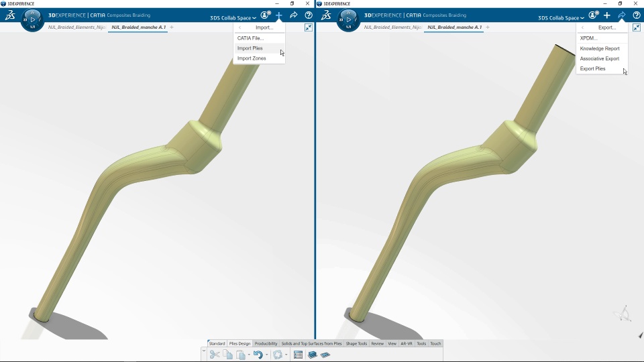644x362 pixels.
Task: Add new tab with plus in right window
Action: 488,27
